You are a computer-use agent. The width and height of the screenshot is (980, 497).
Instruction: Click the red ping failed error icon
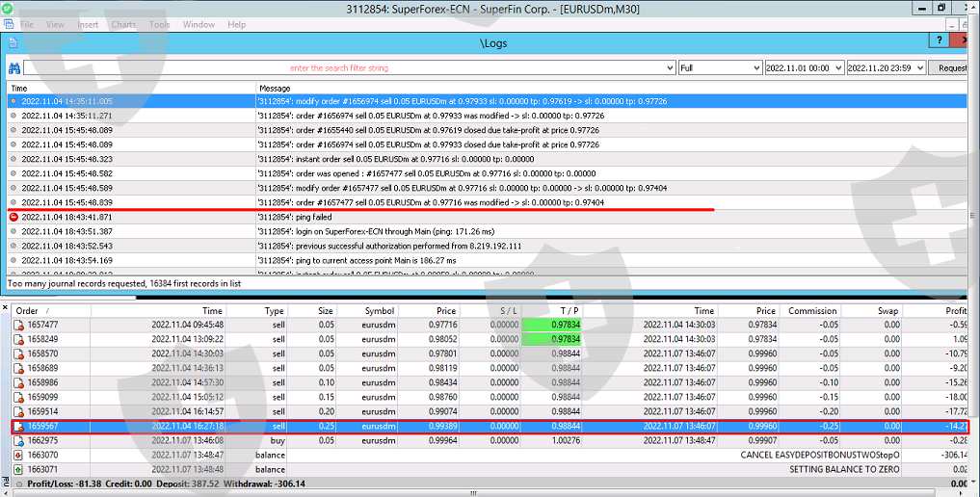(13, 217)
